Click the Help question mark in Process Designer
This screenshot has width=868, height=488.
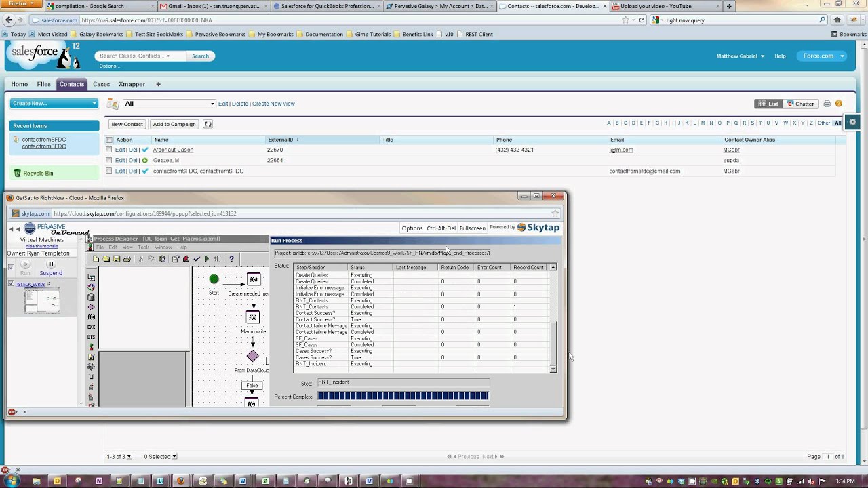(x=231, y=259)
